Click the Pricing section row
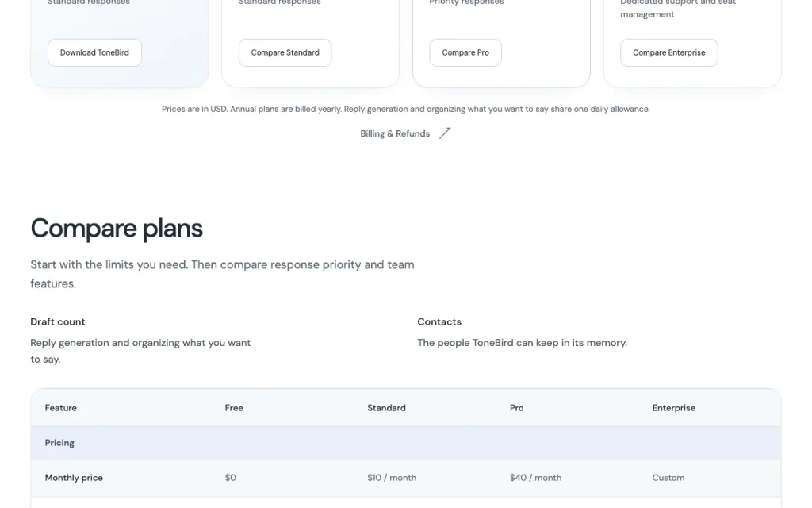Image resolution: width=812 pixels, height=508 pixels. [405, 443]
